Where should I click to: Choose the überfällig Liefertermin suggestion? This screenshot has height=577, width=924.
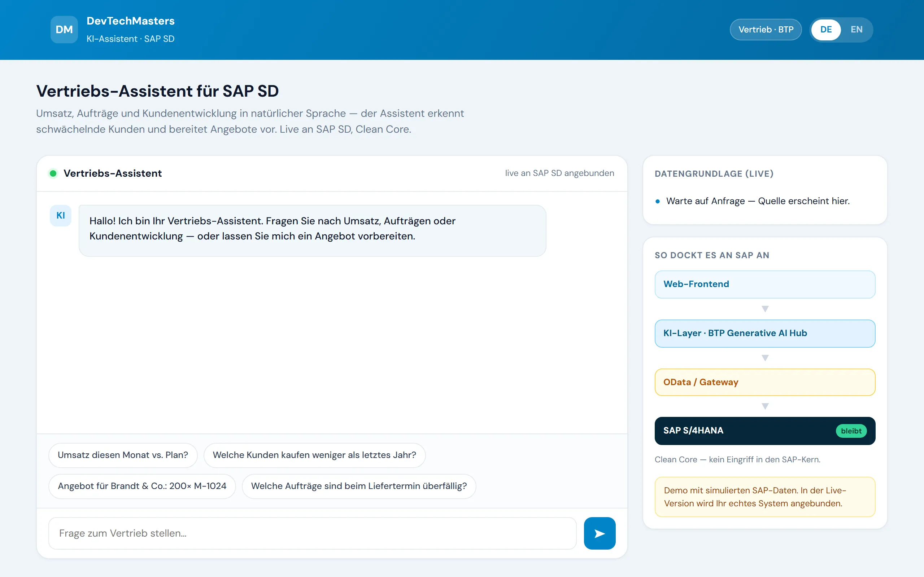(x=359, y=486)
